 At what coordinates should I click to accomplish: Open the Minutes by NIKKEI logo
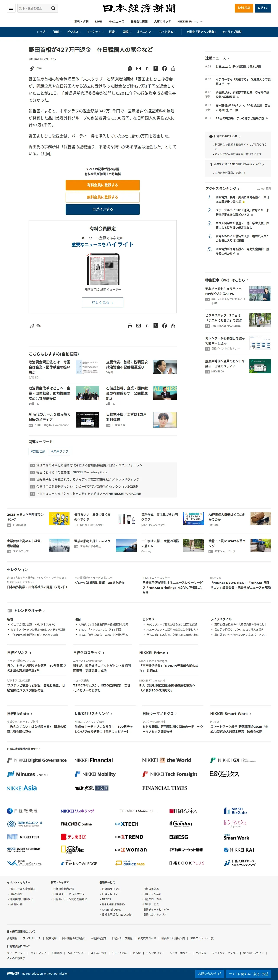pos(27,774)
